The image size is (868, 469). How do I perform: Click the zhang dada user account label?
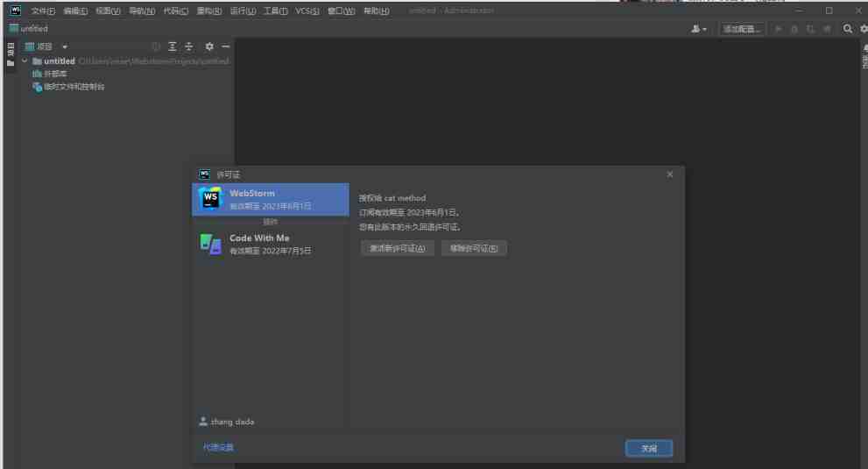pos(226,422)
